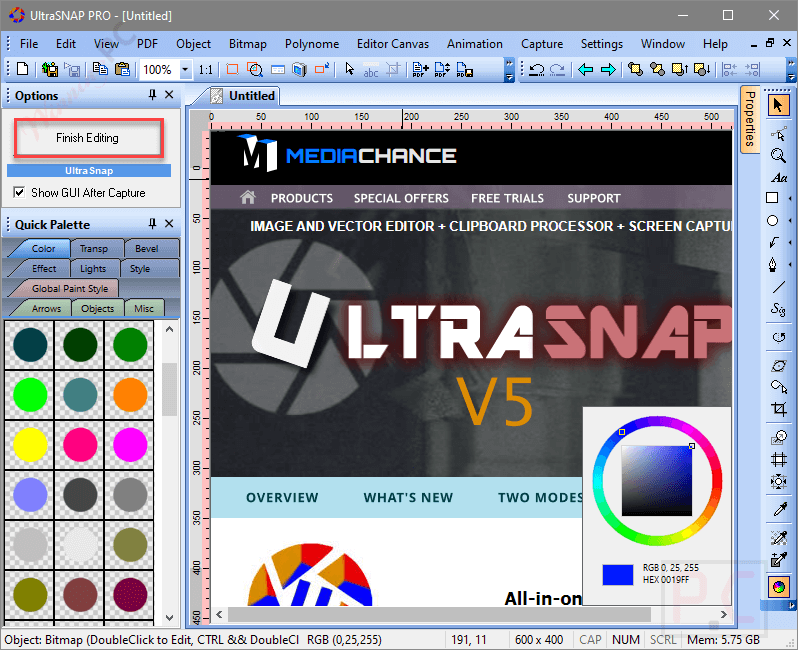Open the zoom percentage dropdown

pos(186,69)
